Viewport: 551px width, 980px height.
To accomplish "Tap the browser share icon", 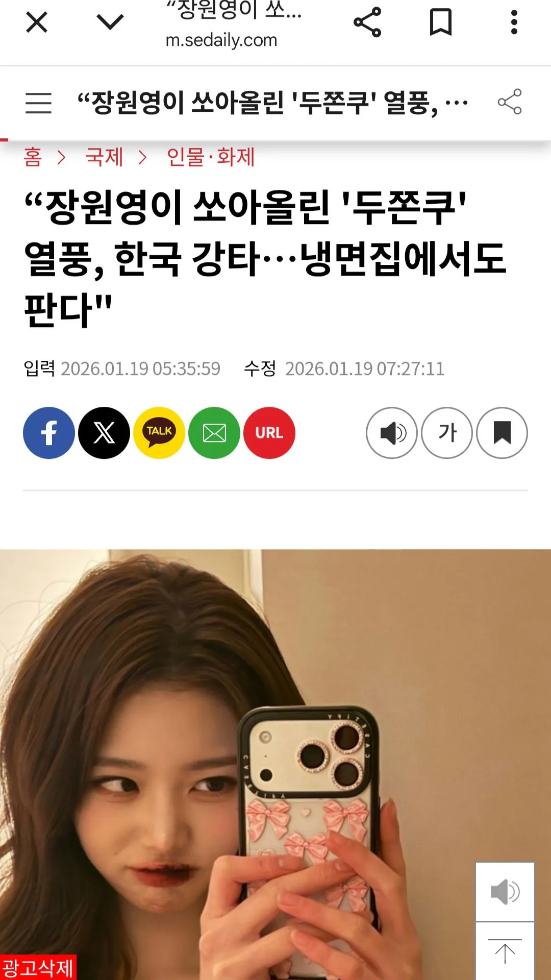I will coord(367,22).
